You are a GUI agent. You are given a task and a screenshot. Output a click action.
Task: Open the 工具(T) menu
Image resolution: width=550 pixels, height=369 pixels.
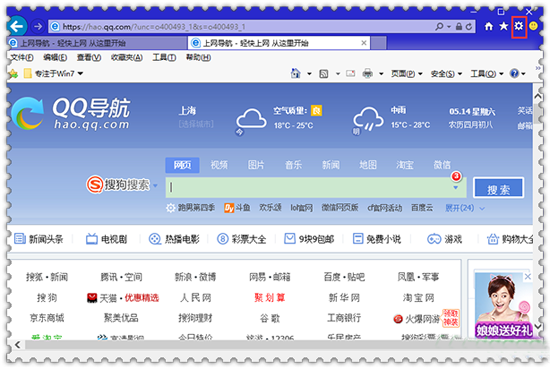164,58
